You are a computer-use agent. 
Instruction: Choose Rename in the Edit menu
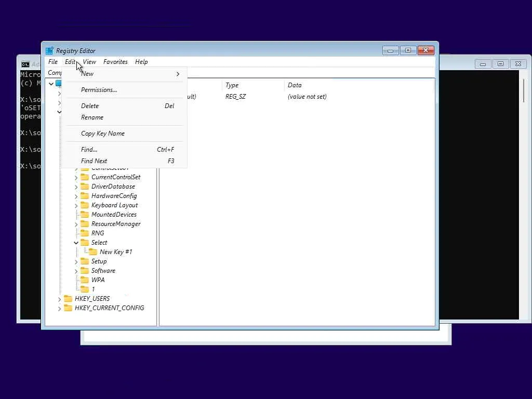click(x=124, y=117)
